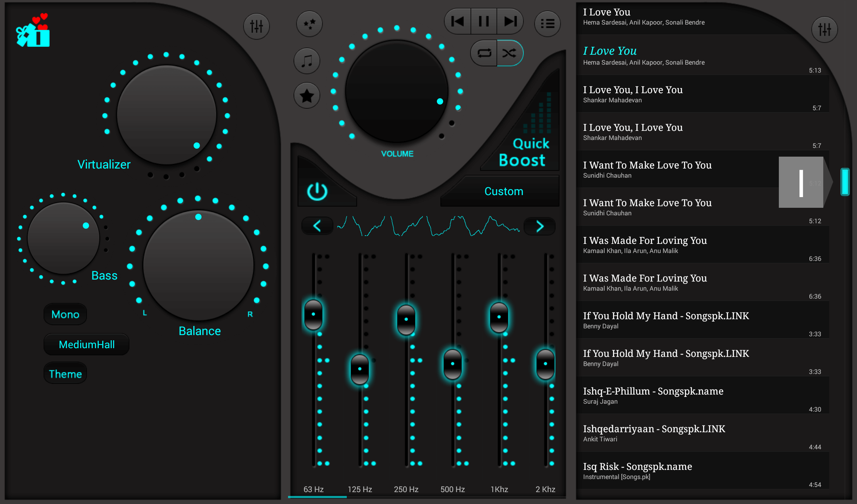The height and width of the screenshot is (504, 857).
Task: Open the playlist list icon
Action: 547,24
